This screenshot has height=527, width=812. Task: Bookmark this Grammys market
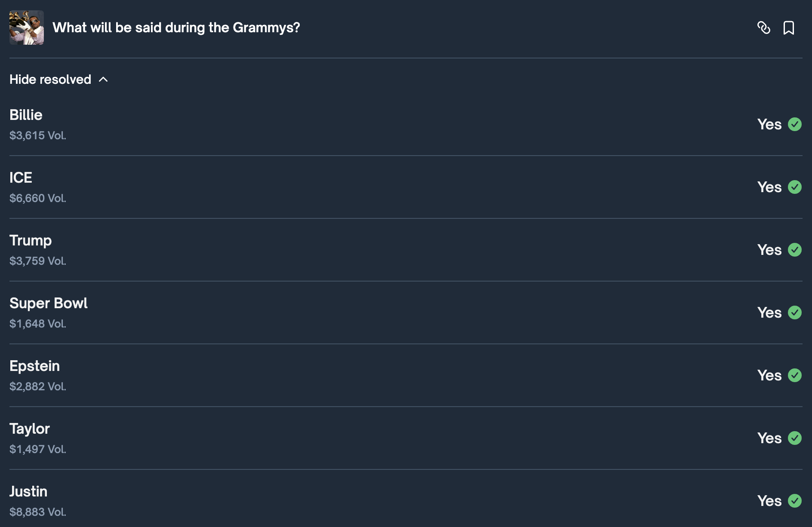[x=788, y=28]
